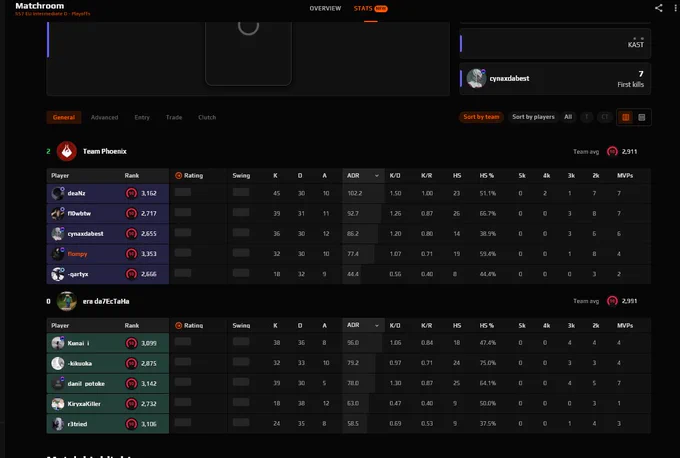Select the Advanced stats tab
Screen dimensions: 680x458
pos(105,117)
